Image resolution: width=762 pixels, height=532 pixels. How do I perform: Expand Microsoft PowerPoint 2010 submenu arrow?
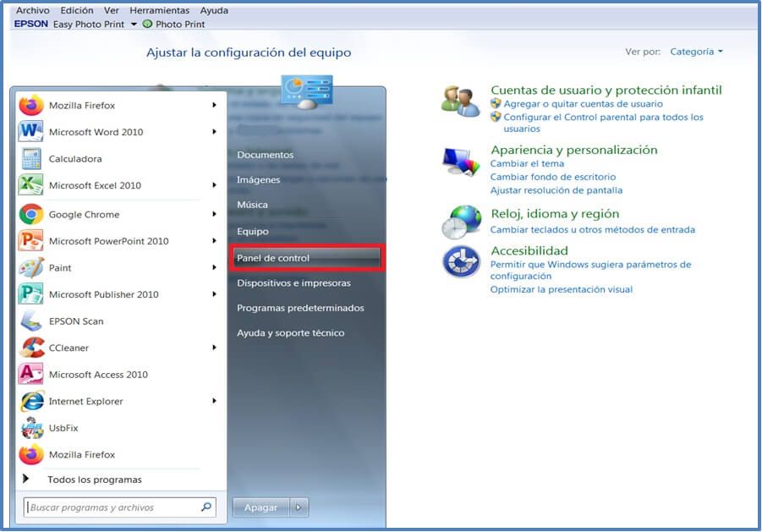click(214, 241)
